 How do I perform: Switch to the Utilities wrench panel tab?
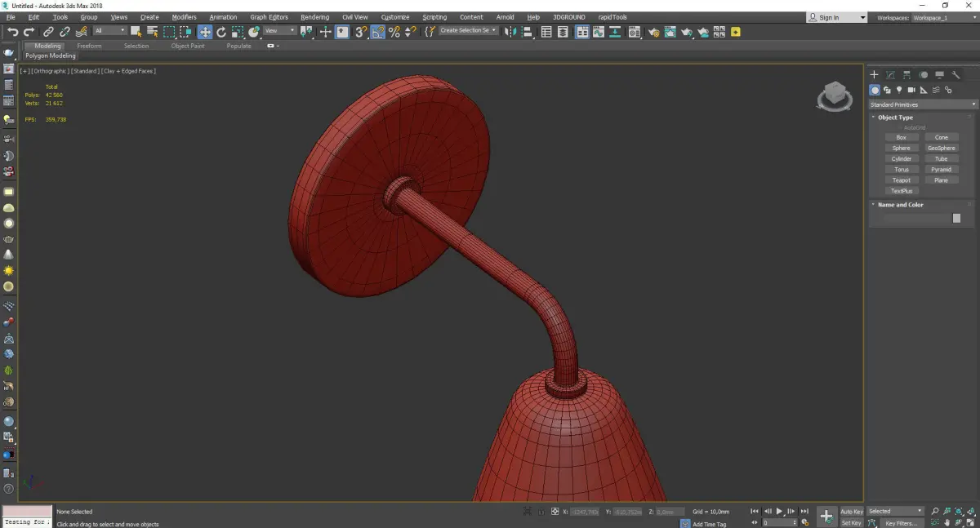956,75
